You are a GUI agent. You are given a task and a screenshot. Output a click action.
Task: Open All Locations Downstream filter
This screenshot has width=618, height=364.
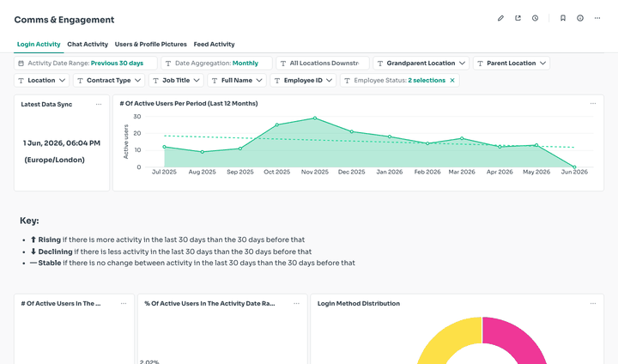[323, 63]
